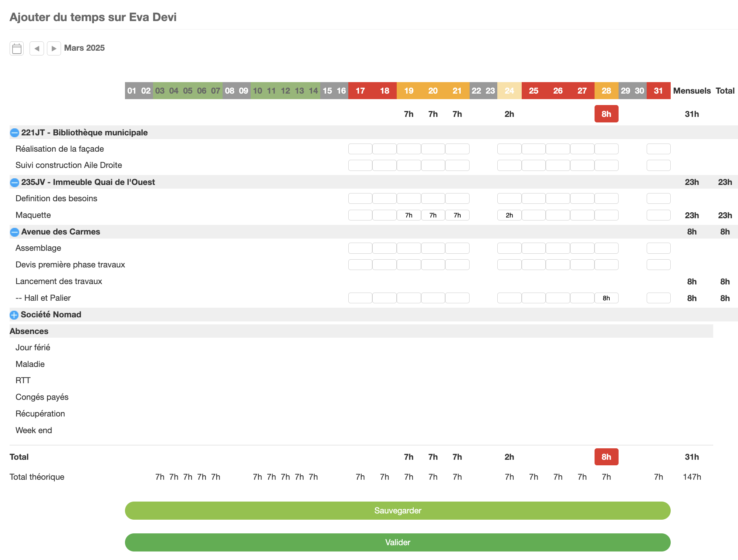Click Definition des besoins field day 19
The image size is (738, 560).
click(x=409, y=199)
